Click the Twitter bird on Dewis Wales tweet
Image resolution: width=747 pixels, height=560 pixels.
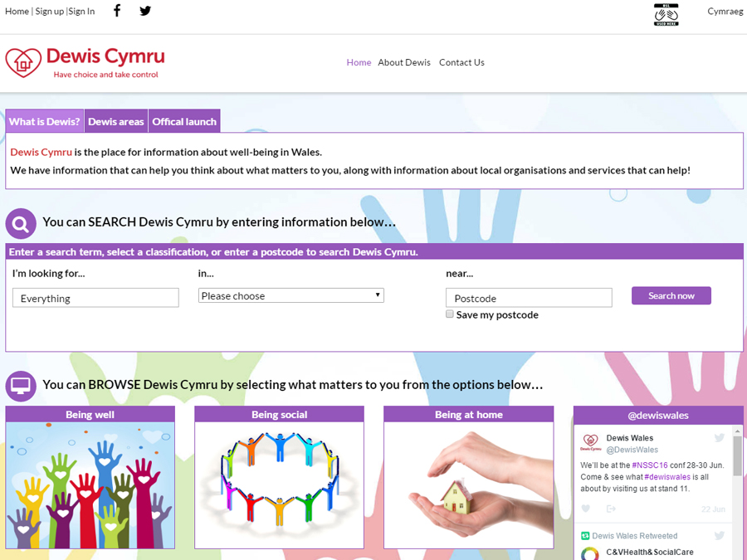(x=719, y=437)
